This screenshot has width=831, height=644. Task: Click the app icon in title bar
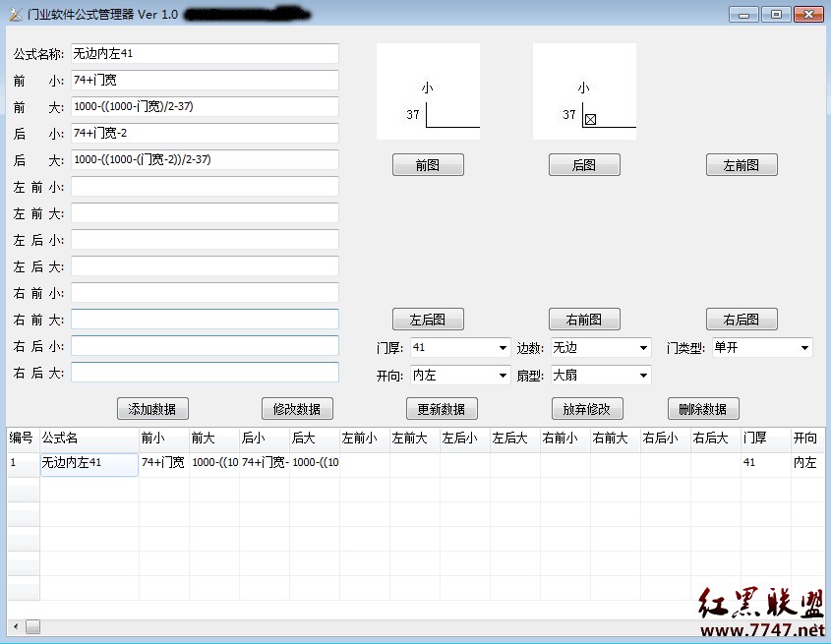click(x=16, y=15)
